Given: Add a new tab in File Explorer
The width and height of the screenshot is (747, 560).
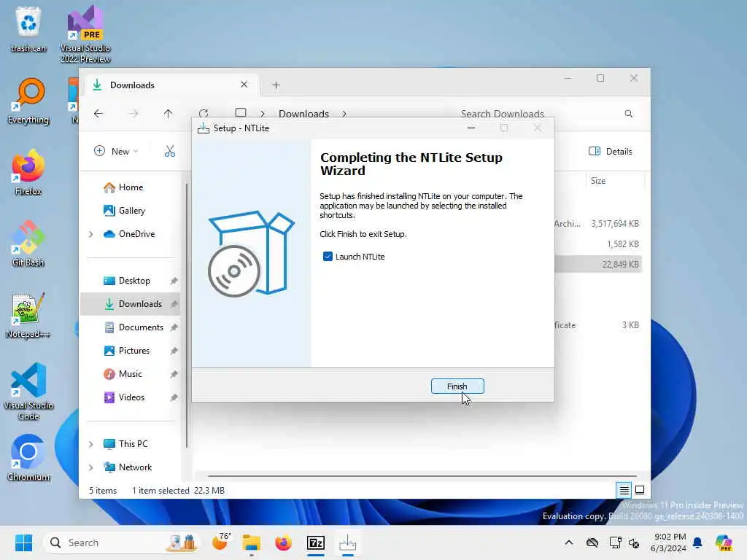Looking at the screenshot, I should click(276, 85).
